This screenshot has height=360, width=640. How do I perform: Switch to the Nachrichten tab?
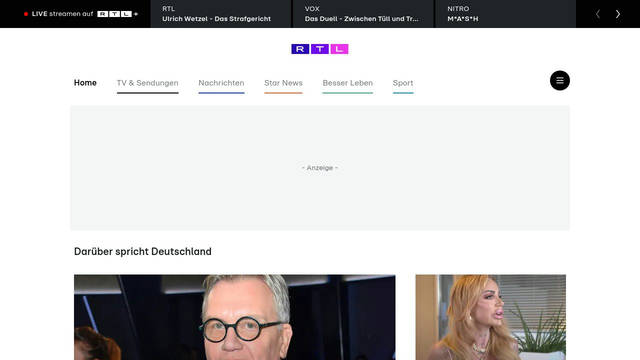tap(221, 84)
